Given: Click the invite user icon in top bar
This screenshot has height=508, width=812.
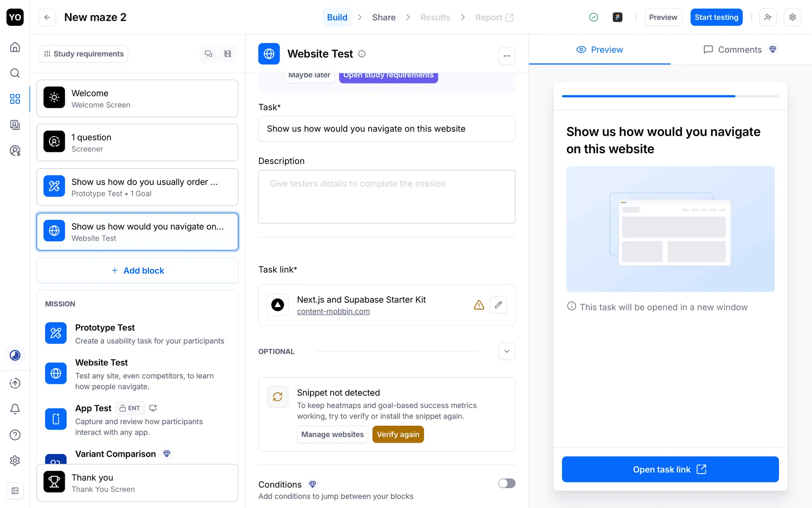Looking at the screenshot, I should [768, 17].
